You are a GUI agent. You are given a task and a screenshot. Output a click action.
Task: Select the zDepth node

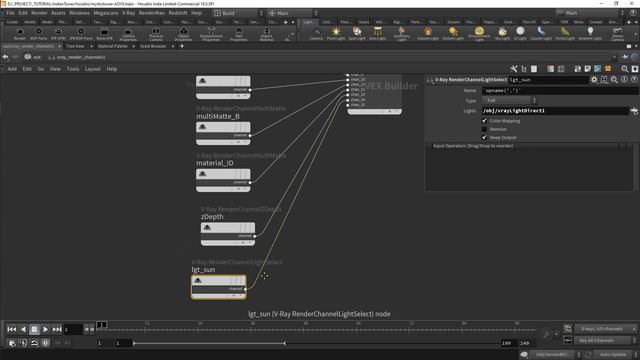(x=228, y=234)
